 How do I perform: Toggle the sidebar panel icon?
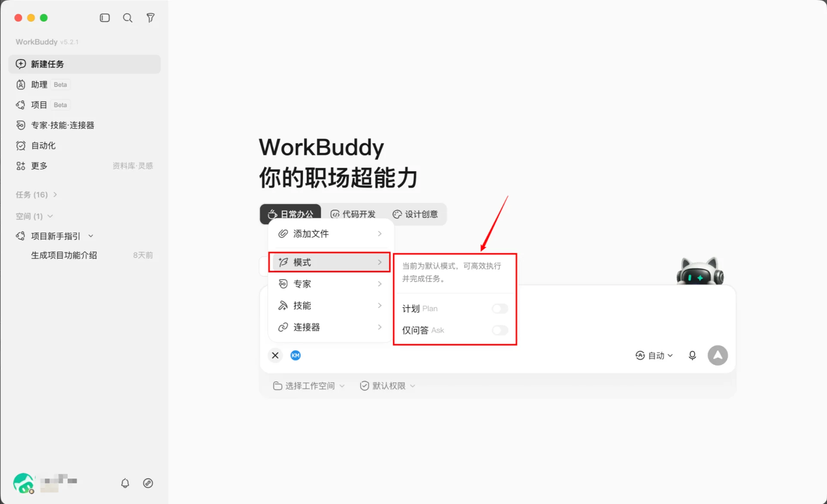(x=105, y=18)
